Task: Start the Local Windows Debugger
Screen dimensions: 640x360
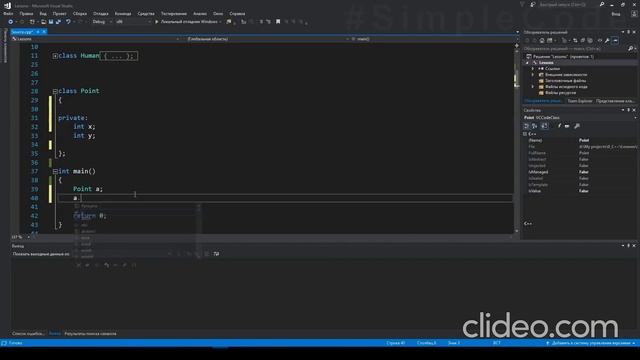Action: (x=188, y=22)
